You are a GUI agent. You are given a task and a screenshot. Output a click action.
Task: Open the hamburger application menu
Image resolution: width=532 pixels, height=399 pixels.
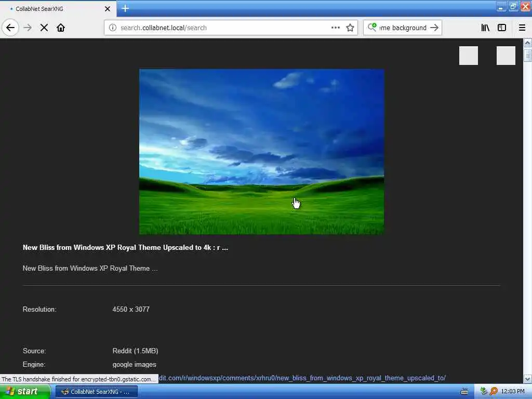[x=522, y=28]
